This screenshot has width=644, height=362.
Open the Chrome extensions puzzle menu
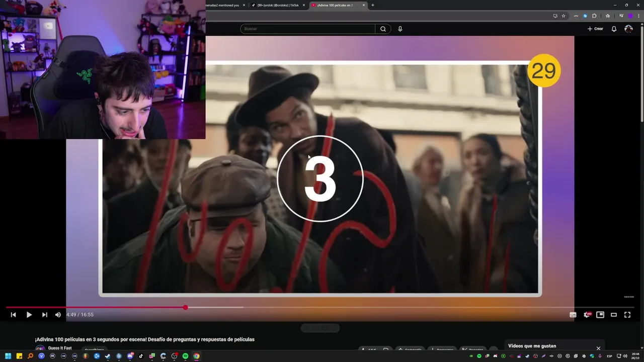(594, 16)
